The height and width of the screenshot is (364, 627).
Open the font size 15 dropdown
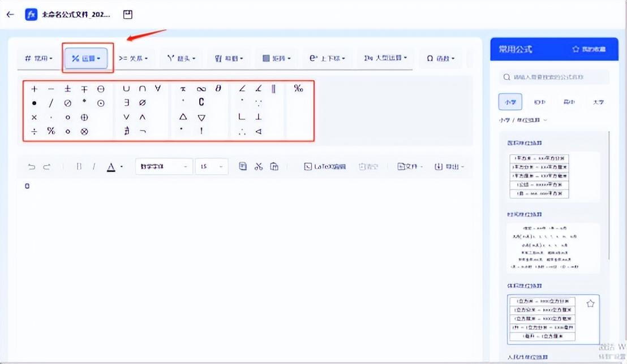[x=212, y=167]
